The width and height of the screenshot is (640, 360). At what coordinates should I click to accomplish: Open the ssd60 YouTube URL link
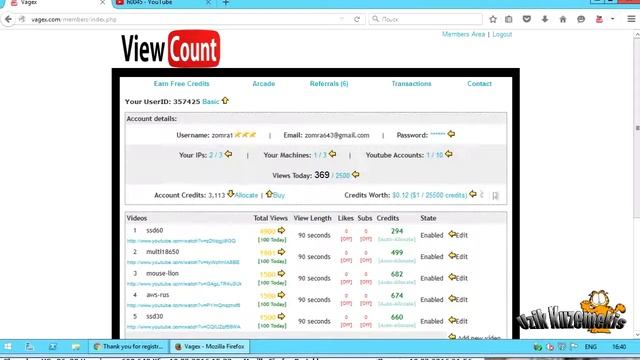181,241
